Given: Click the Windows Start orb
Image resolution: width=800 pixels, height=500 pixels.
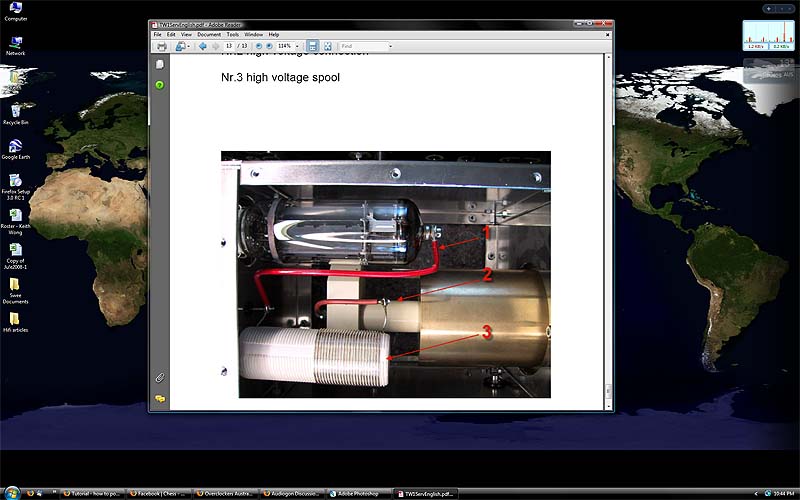Looking at the screenshot, I should point(11,493).
